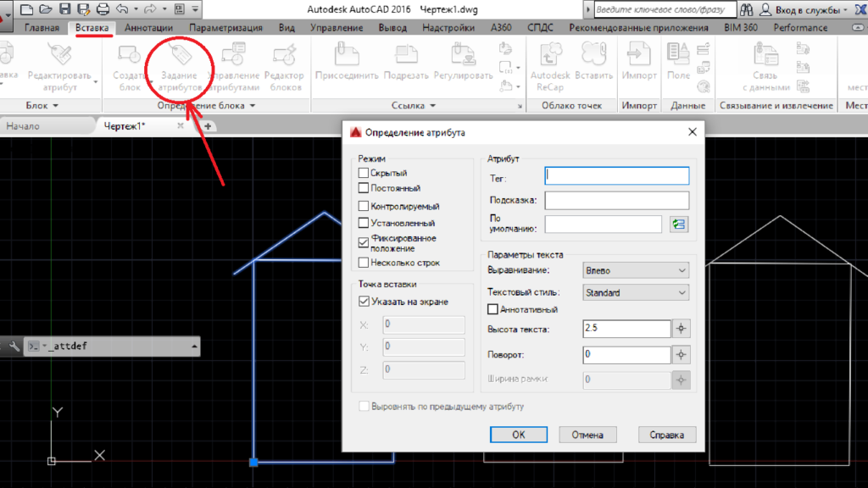Viewport: 868px width, 488px height.
Task: Open the Начало document tab
Action: tap(24, 125)
